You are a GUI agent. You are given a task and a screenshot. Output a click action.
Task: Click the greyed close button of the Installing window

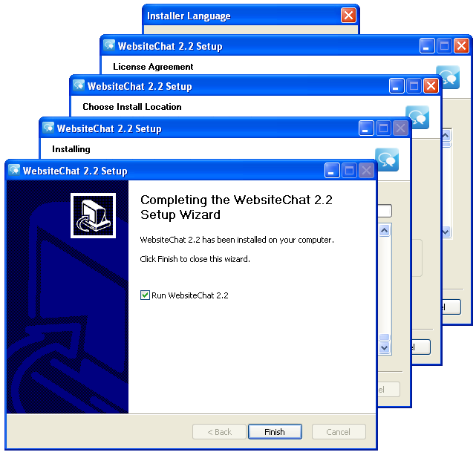[x=400, y=128]
